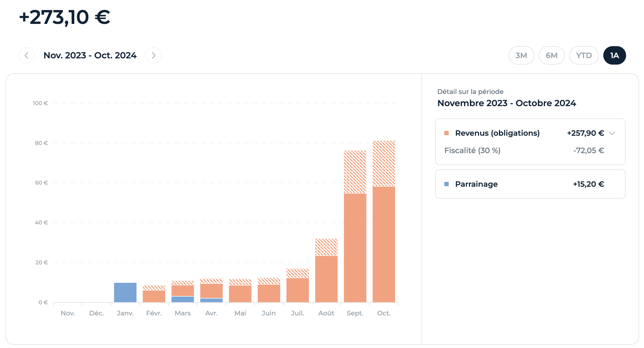Click the Mai bar in the chart
Image resolution: width=644 pixels, height=348 pixels.
(x=240, y=291)
